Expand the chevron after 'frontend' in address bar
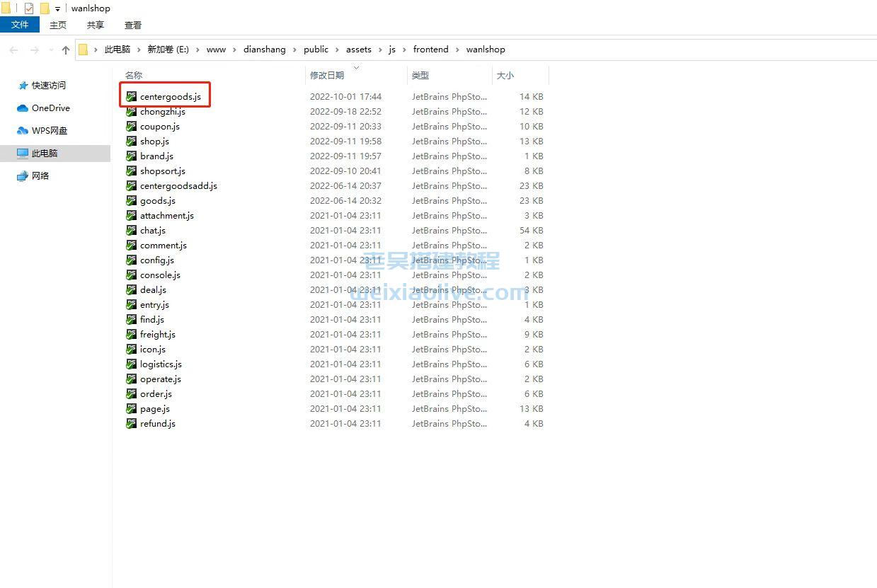The image size is (877, 588). tap(457, 50)
